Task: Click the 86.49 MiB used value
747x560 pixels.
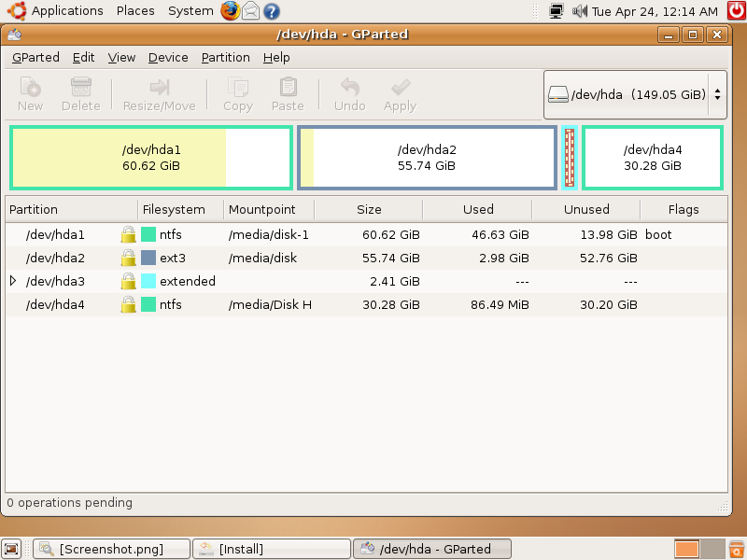Action: coord(500,304)
